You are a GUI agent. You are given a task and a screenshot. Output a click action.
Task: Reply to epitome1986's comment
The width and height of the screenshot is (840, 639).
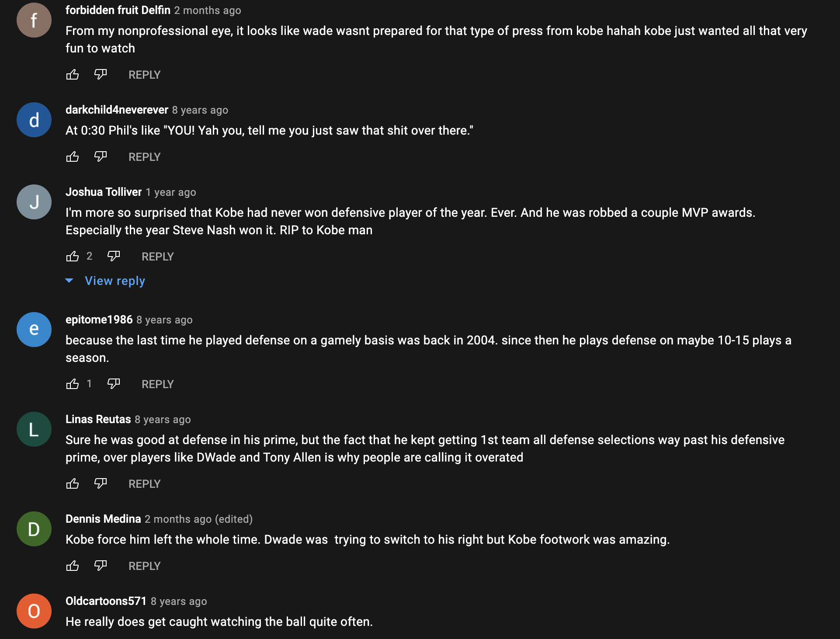[157, 384]
